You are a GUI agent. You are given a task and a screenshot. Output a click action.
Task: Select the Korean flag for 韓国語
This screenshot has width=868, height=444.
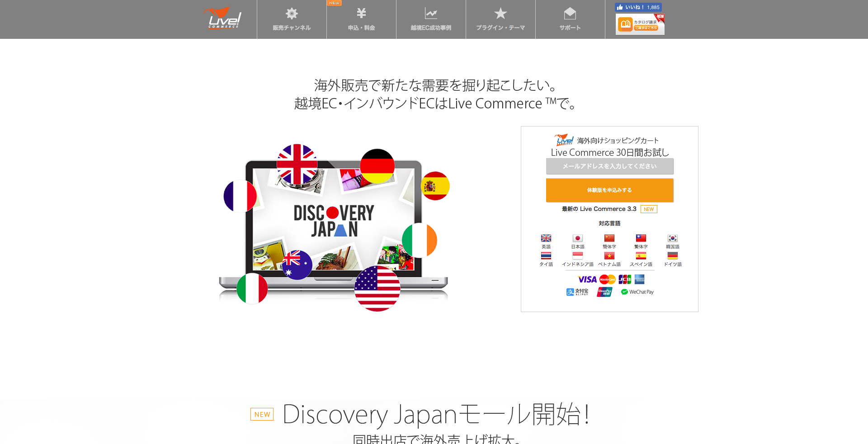click(x=672, y=238)
